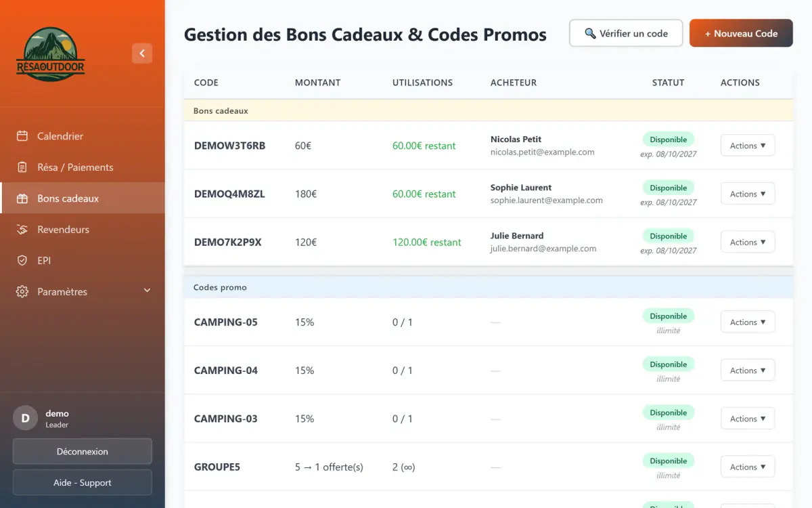Open Actions dropdown for GROUPE5
The height and width of the screenshot is (508, 812).
pos(748,467)
